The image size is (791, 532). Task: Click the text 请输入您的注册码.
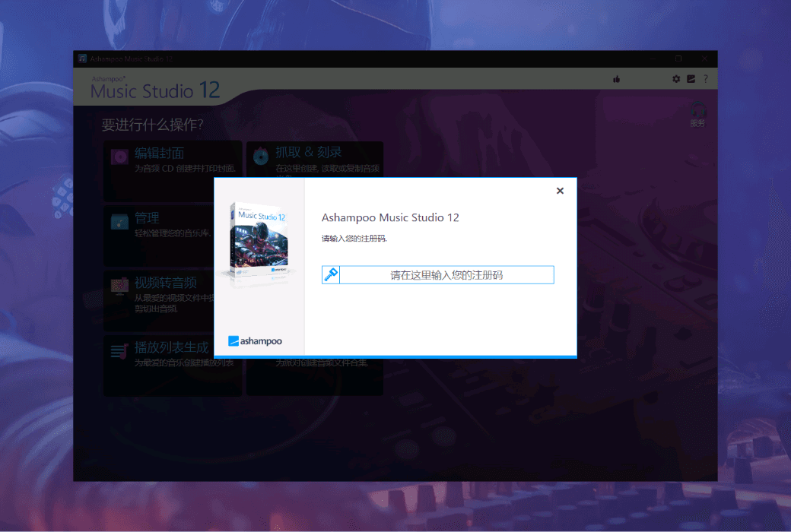coord(354,239)
